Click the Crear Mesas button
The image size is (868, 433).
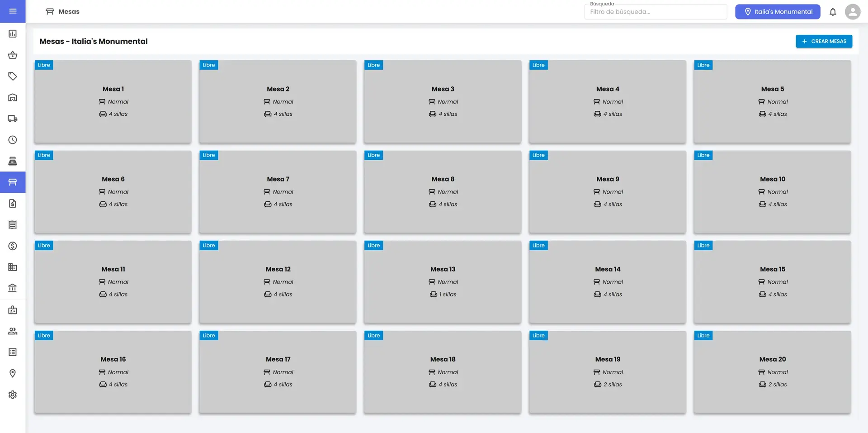[x=824, y=41]
